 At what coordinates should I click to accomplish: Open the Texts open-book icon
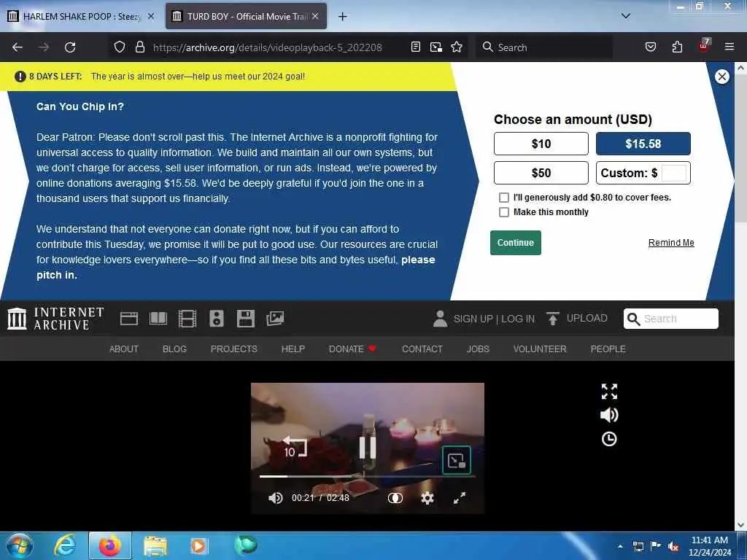pos(158,319)
